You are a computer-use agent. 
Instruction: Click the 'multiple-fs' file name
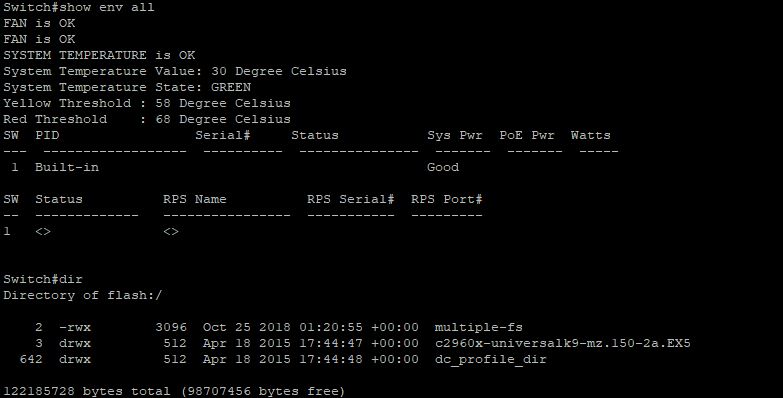479,327
